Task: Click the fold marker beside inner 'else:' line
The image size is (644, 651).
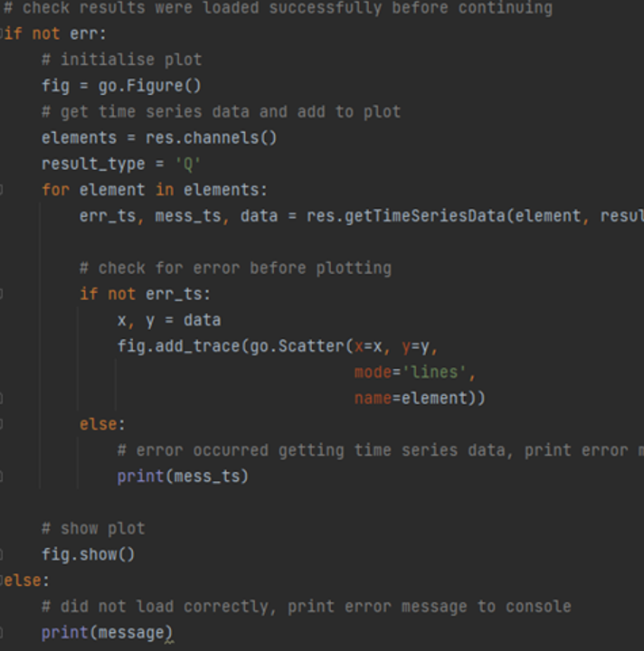Action: pos(3,424)
